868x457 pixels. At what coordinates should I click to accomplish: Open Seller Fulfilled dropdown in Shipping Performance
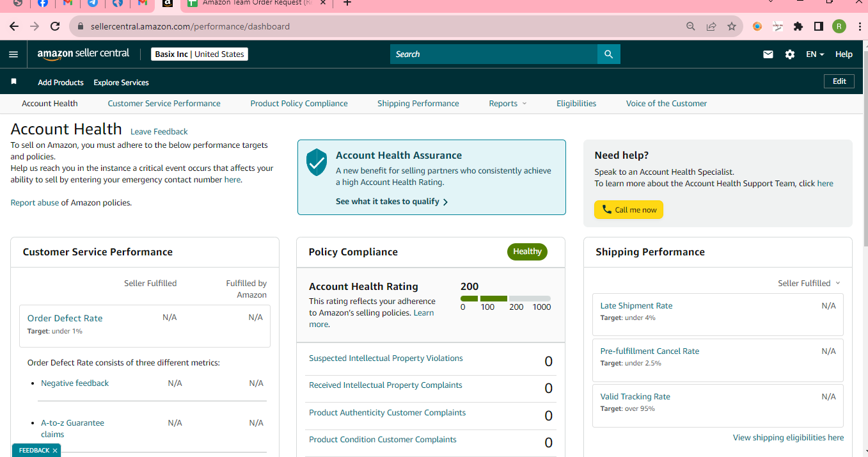(x=809, y=283)
